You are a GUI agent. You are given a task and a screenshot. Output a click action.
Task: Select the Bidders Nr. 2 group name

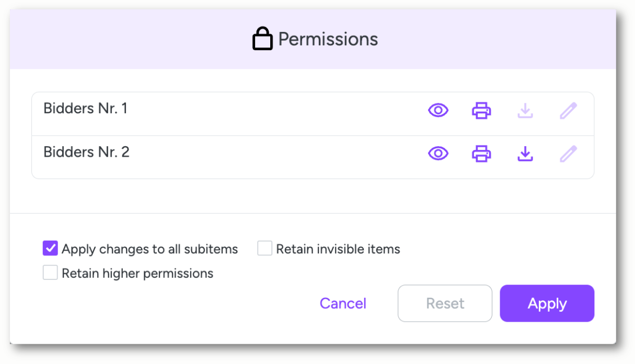[86, 152]
